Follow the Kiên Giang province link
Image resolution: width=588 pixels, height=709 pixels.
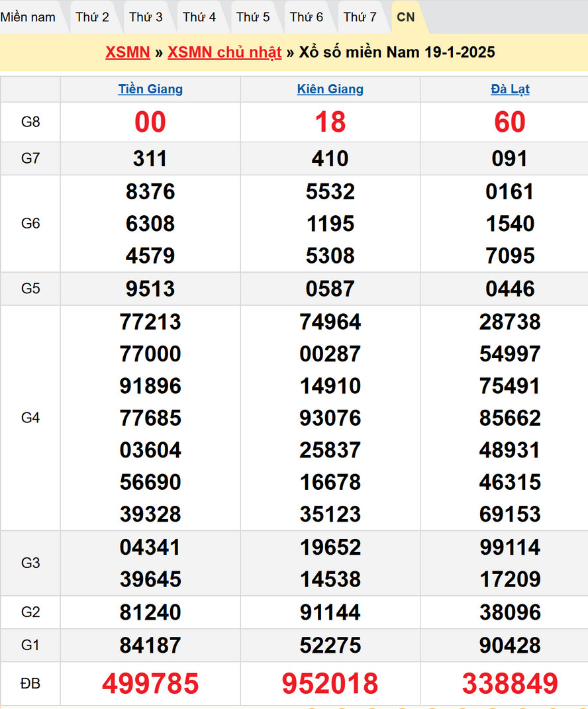tap(330, 89)
